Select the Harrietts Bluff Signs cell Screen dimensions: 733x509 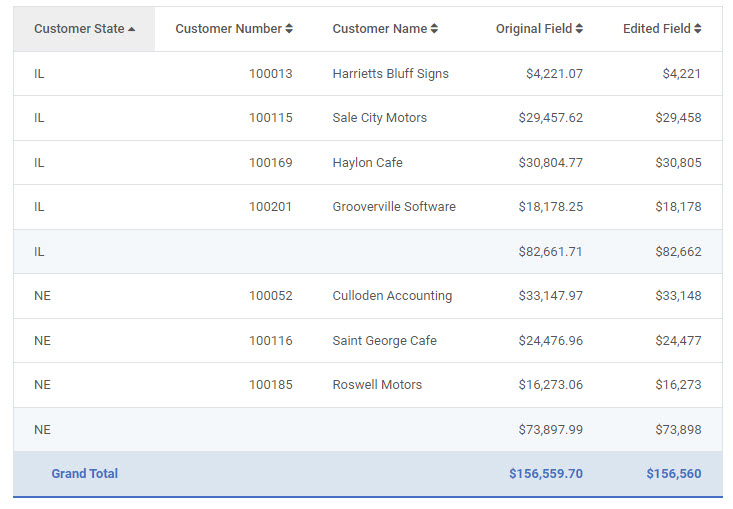point(390,74)
